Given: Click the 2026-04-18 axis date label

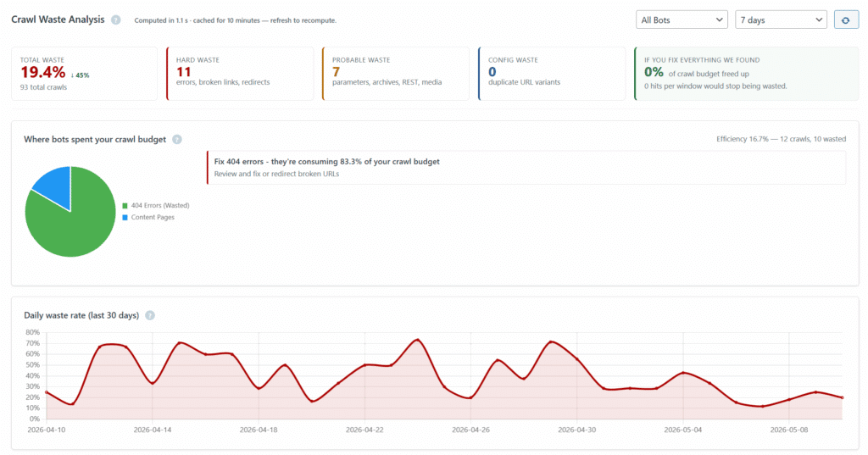Looking at the screenshot, I should coord(259,430).
